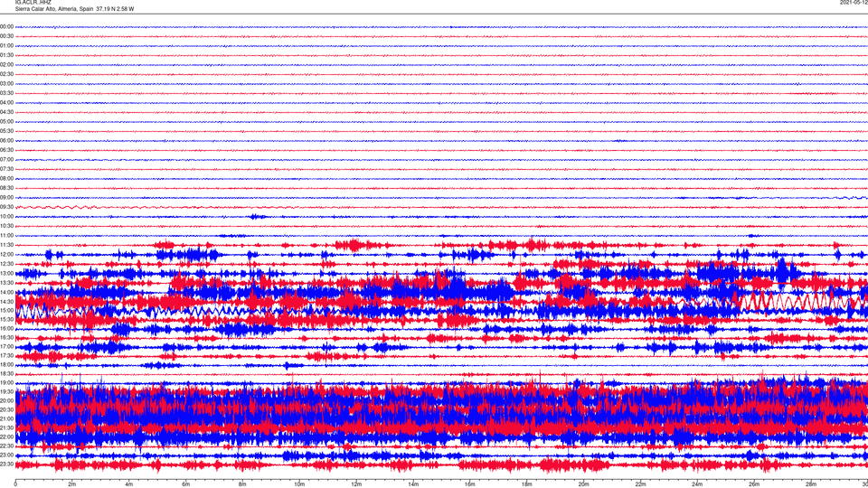Select the 08:30 row label
The image size is (868, 488).
coord(6,188)
